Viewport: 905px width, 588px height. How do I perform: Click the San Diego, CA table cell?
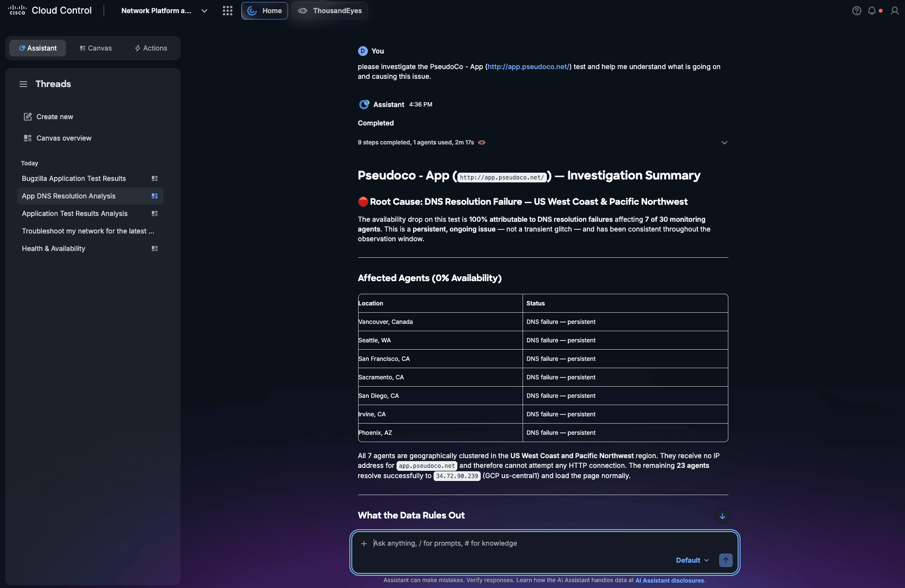[440, 396]
